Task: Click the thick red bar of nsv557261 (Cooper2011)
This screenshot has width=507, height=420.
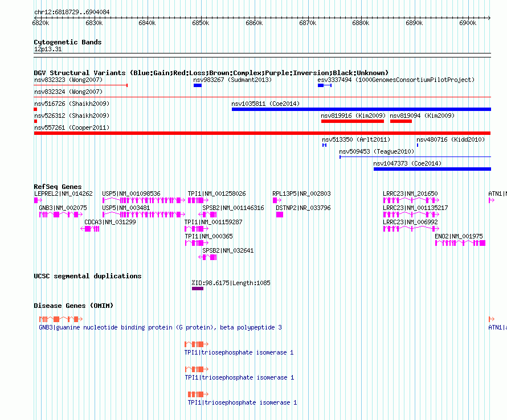Action: (262, 133)
